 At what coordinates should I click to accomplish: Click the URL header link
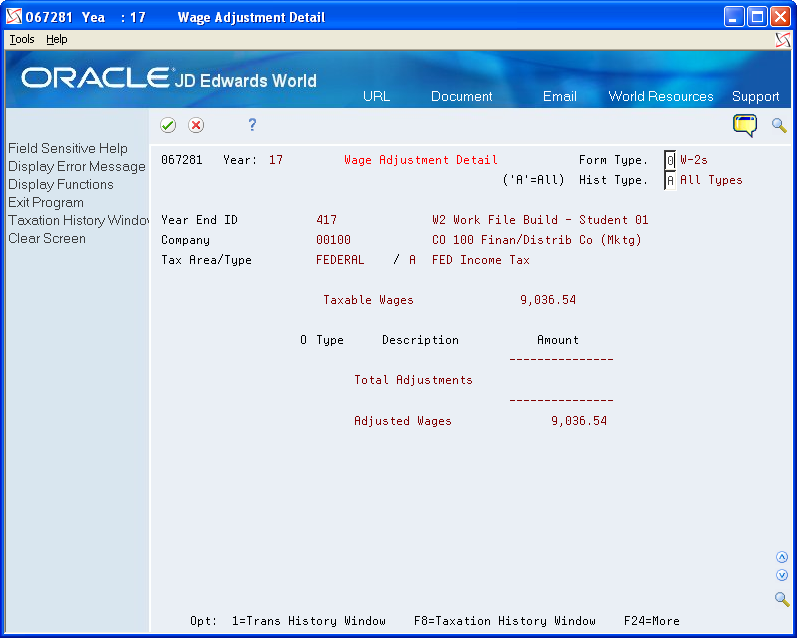click(376, 96)
